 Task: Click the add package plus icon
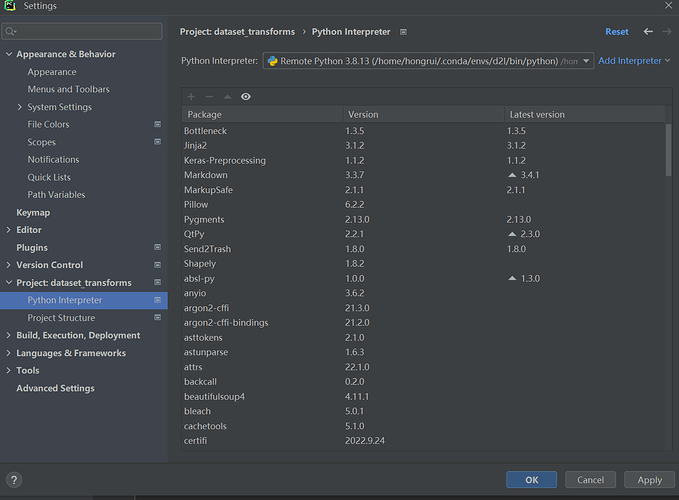pyautogui.click(x=191, y=97)
